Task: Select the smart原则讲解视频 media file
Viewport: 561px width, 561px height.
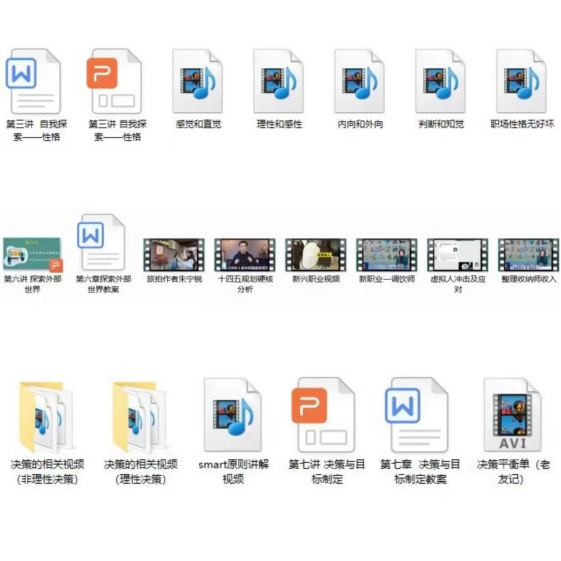Action: coord(233,415)
